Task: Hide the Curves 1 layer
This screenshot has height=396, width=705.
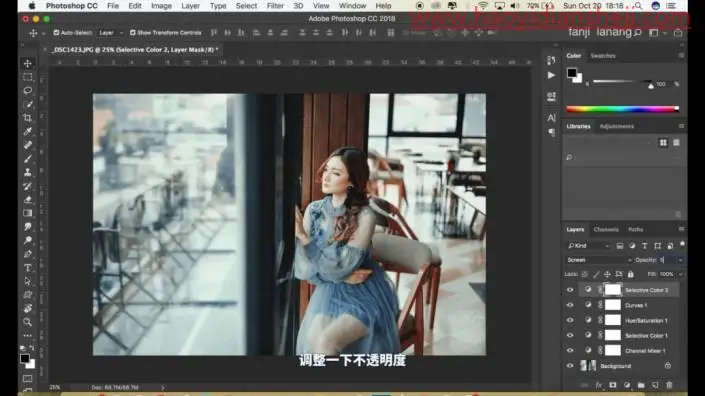Action: 570,305
